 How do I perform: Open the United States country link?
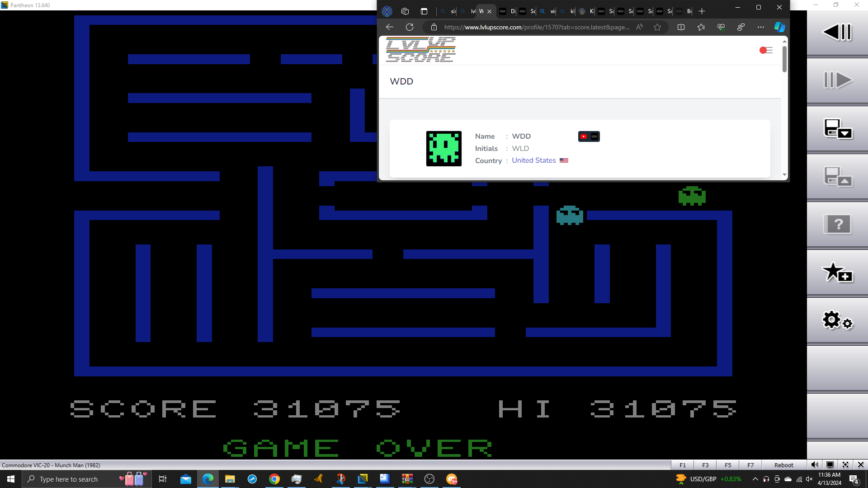coord(533,160)
